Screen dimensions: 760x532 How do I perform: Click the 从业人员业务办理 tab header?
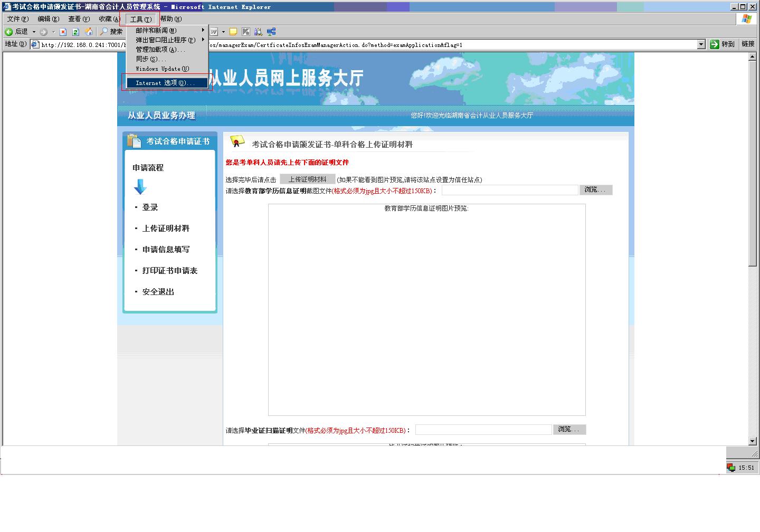click(x=161, y=116)
